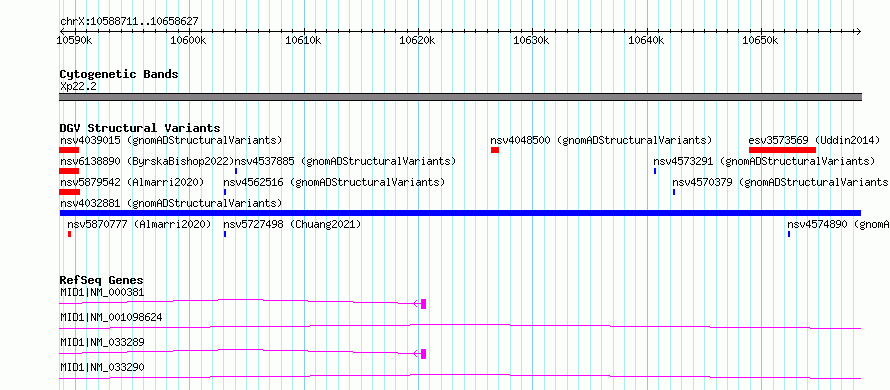Open nsv5870777 (Almarri2020) label

click(x=139, y=224)
